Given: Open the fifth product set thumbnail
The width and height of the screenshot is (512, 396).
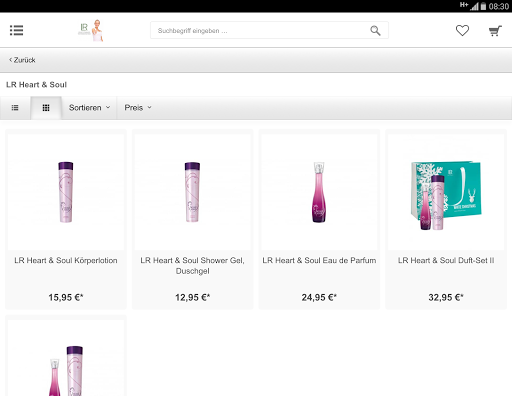Looking at the screenshot, I should (x=66, y=358).
